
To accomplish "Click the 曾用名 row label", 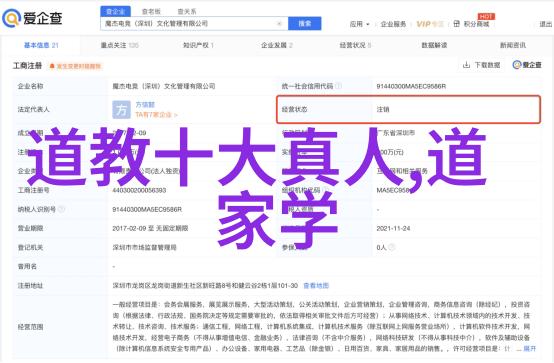I will pyautogui.click(x=27, y=267).
